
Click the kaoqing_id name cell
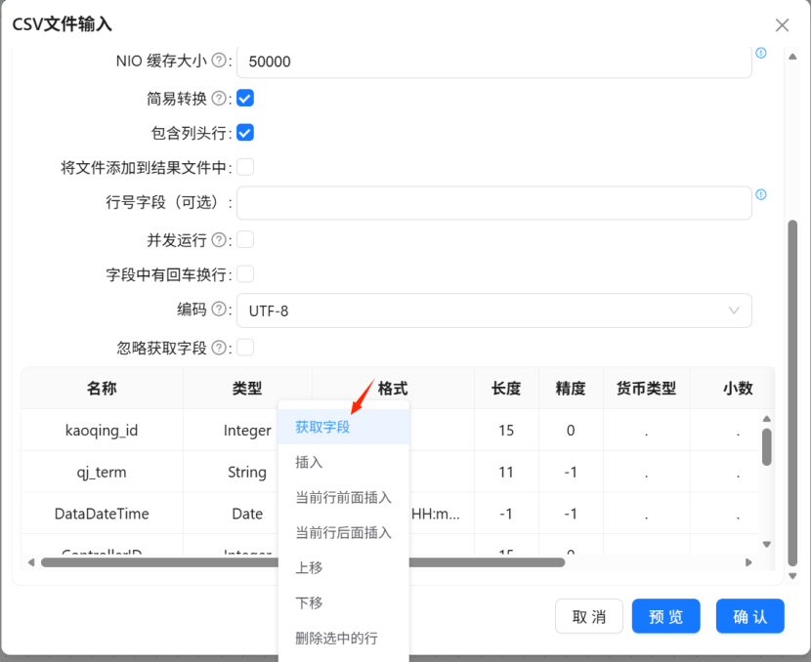tap(102, 431)
